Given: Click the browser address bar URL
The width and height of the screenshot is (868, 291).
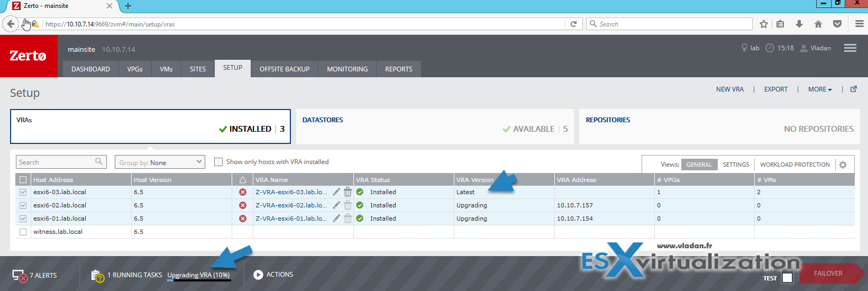Looking at the screenshot, I should (x=110, y=24).
